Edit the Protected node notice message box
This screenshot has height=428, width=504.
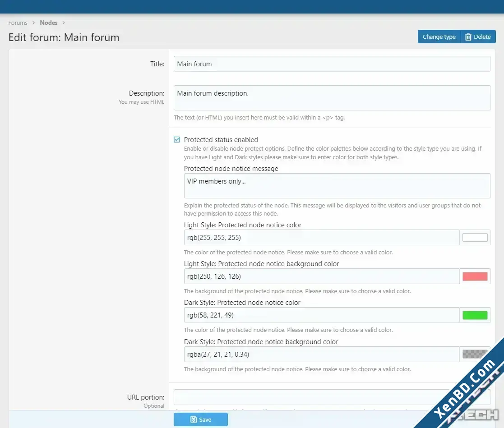click(x=337, y=186)
